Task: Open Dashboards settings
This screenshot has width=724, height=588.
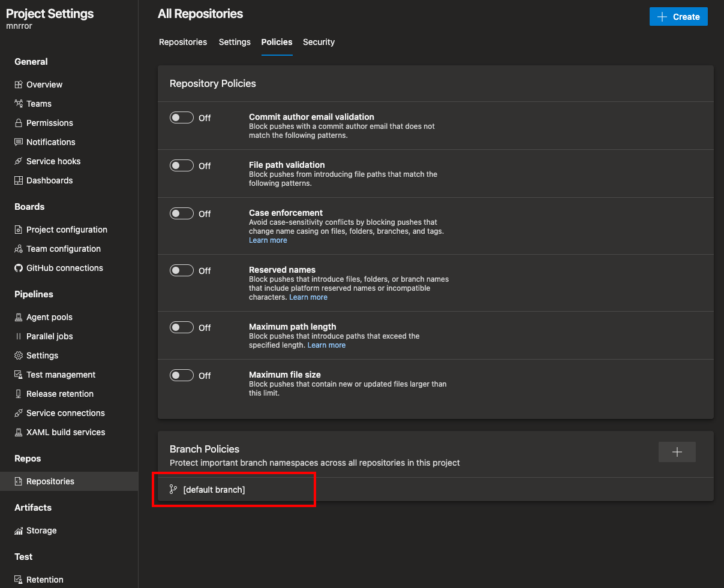Action: tap(50, 180)
